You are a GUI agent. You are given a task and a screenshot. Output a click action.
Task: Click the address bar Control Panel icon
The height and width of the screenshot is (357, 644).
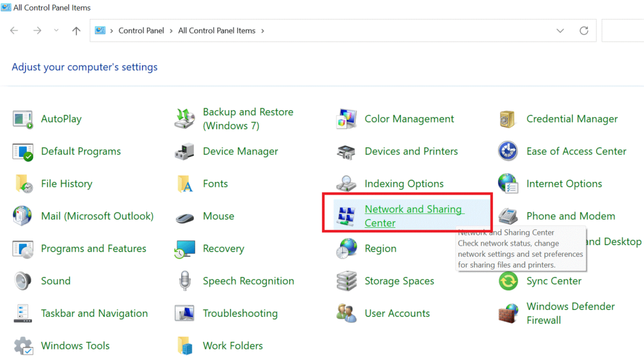pos(100,30)
